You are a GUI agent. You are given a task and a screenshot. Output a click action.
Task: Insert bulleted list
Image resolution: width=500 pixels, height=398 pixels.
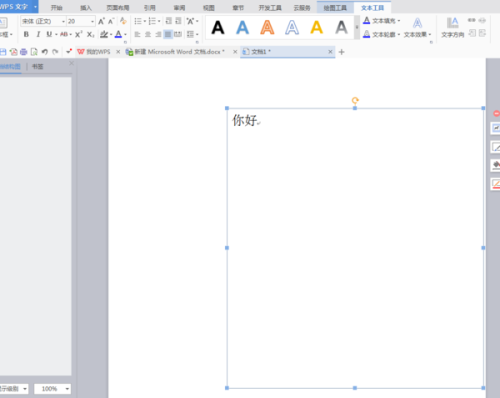coord(138,21)
